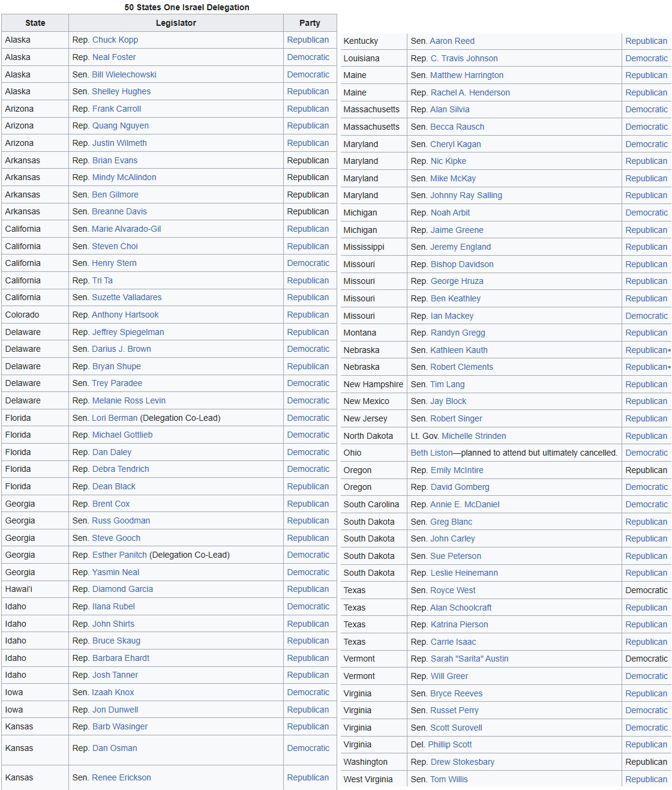Open the Royce West link
The height and width of the screenshot is (790, 672).
point(453,590)
